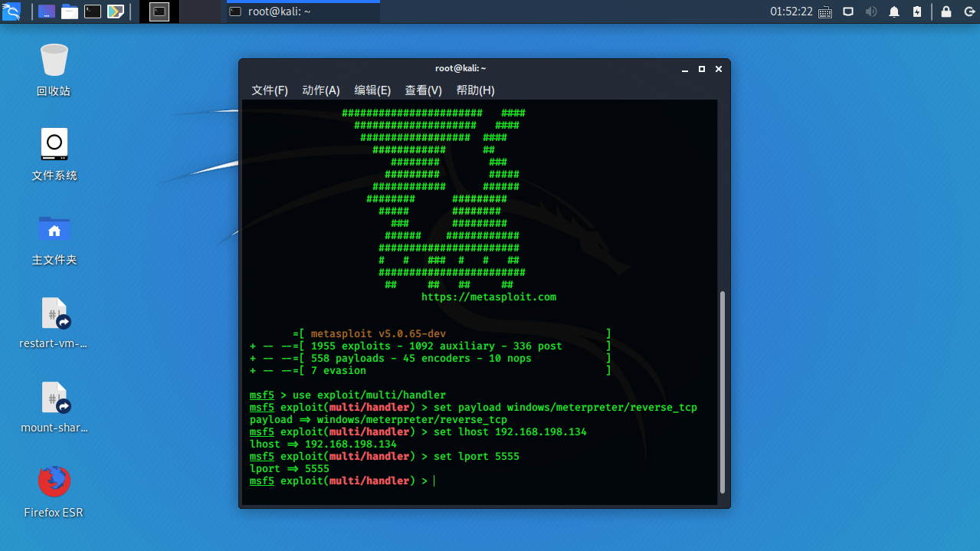Click the muted volume speaker icon

871,11
